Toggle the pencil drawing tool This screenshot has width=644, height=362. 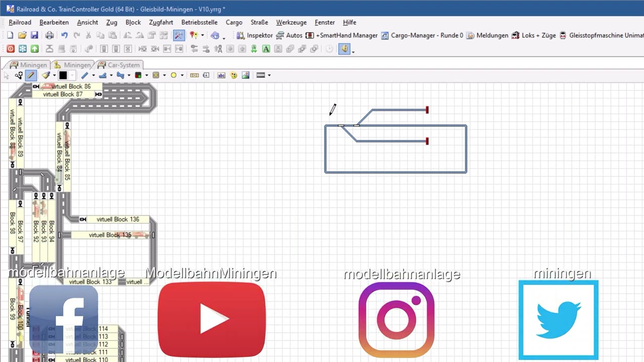[x=31, y=75]
